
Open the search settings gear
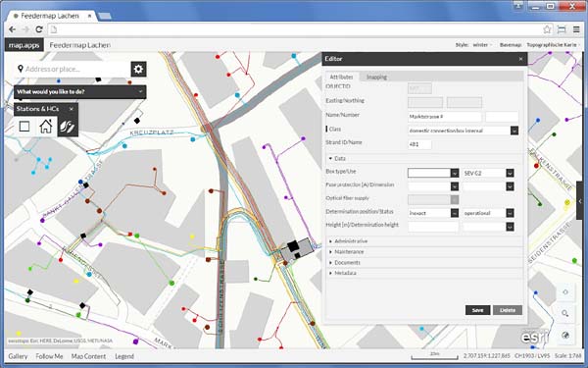click(138, 69)
